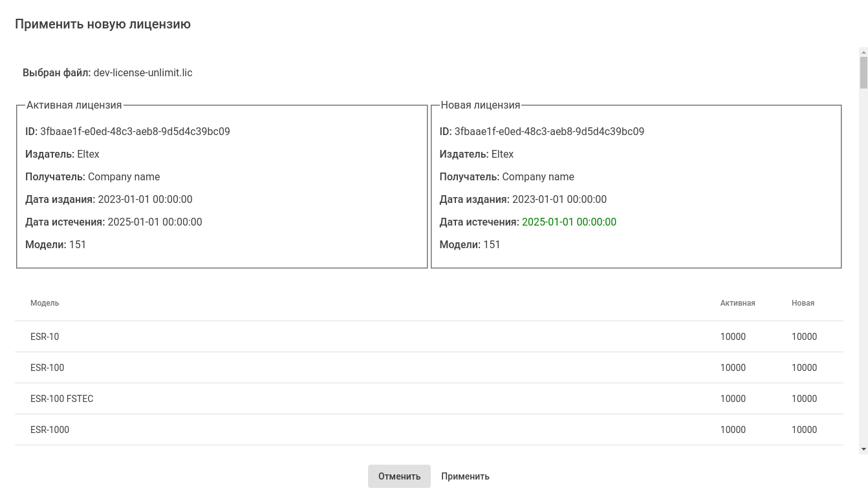Click the ESR-1000 new license count value

tap(804, 430)
